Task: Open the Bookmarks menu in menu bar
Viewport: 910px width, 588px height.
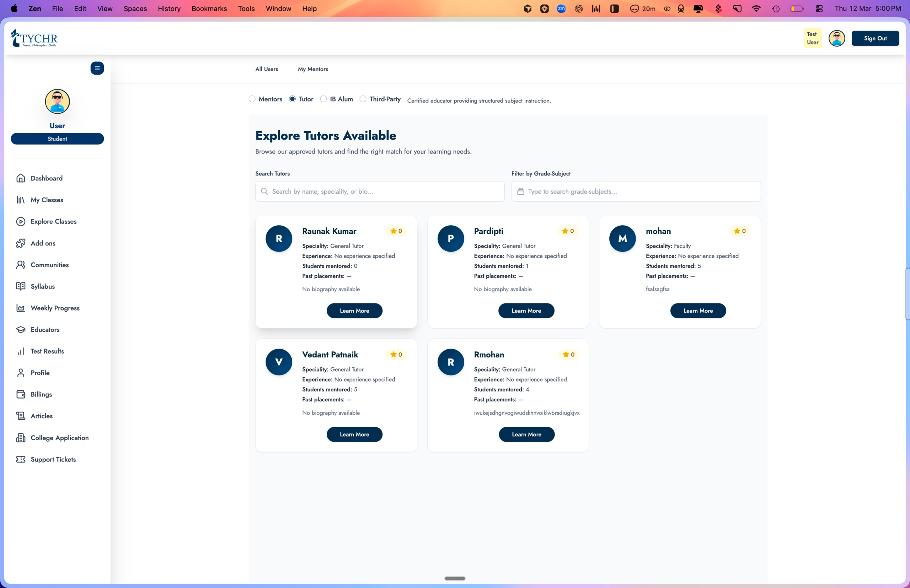Action: pyautogui.click(x=209, y=9)
